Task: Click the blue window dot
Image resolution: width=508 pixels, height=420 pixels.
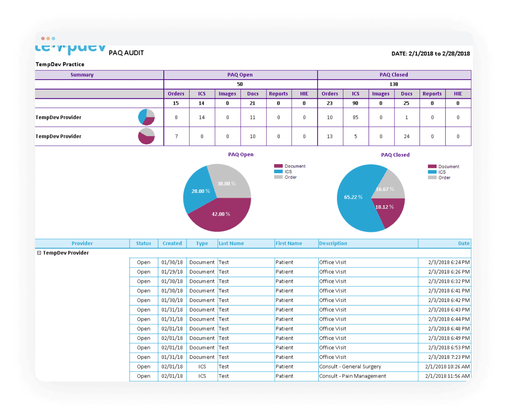Action: 53,38
